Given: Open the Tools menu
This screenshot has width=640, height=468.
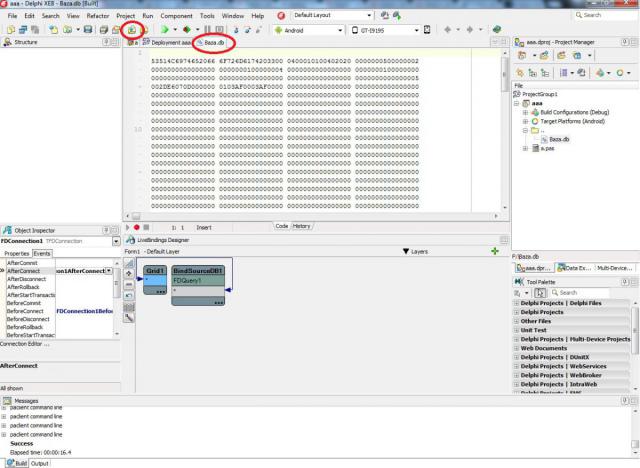Looking at the screenshot, I should point(207,16).
